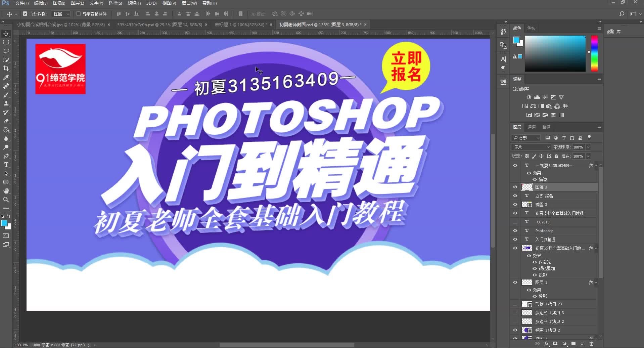The height and width of the screenshot is (348, 644).
Task: Click the foreground color swatch
Action: click(x=5, y=222)
